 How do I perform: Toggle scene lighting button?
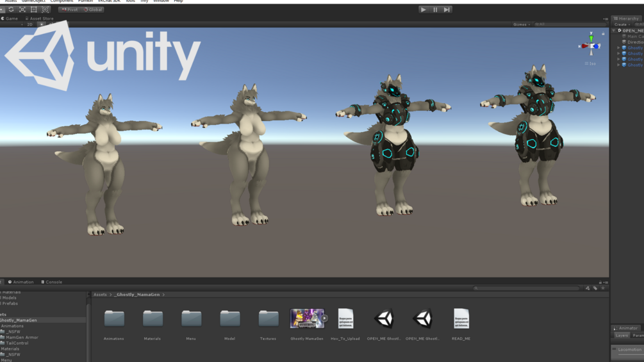[41, 24]
